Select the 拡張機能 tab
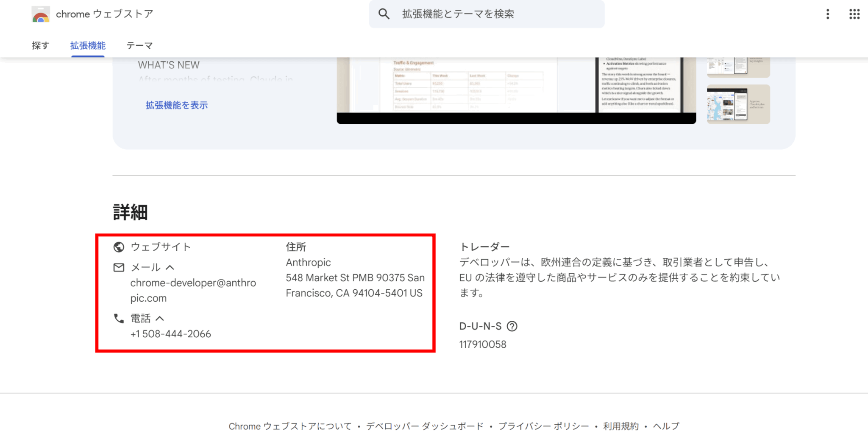This screenshot has width=868, height=448. tap(88, 45)
